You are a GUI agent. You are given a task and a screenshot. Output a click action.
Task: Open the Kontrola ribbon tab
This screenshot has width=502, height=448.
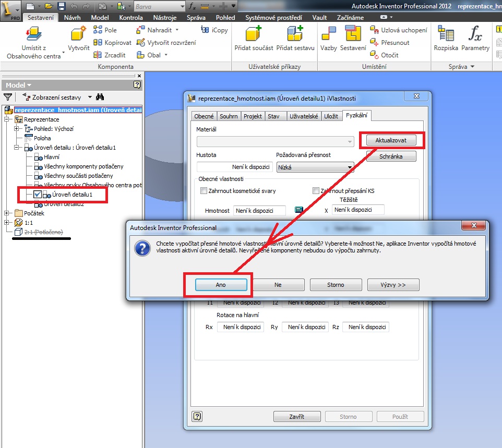pyautogui.click(x=130, y=18)
